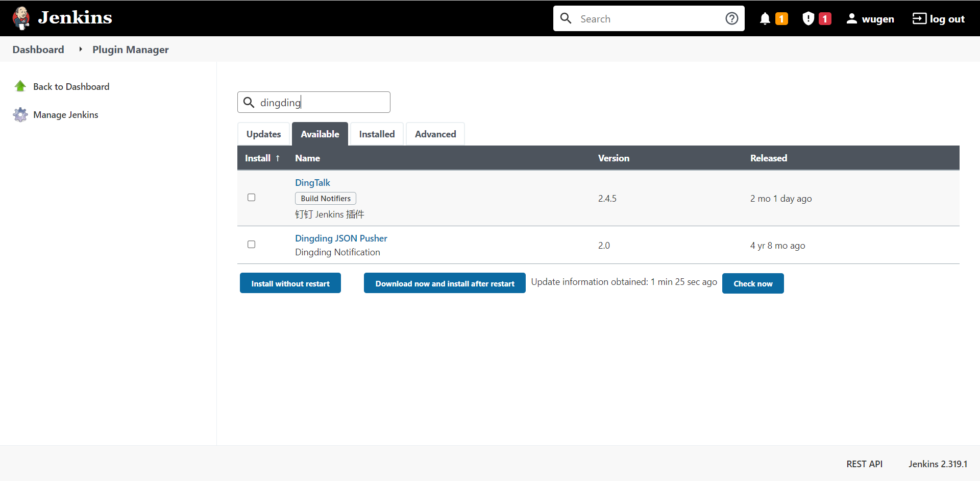Click the log out text link
The width and height of the screenshot is (980, 481).
pyautogui.click(x=947, y=19)
